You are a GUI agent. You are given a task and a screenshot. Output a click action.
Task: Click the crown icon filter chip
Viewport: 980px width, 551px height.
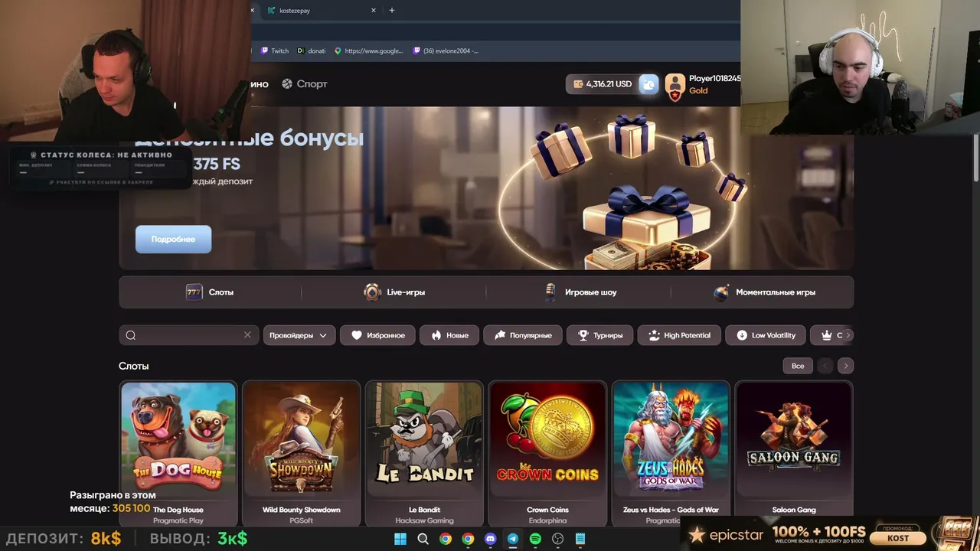826,335
